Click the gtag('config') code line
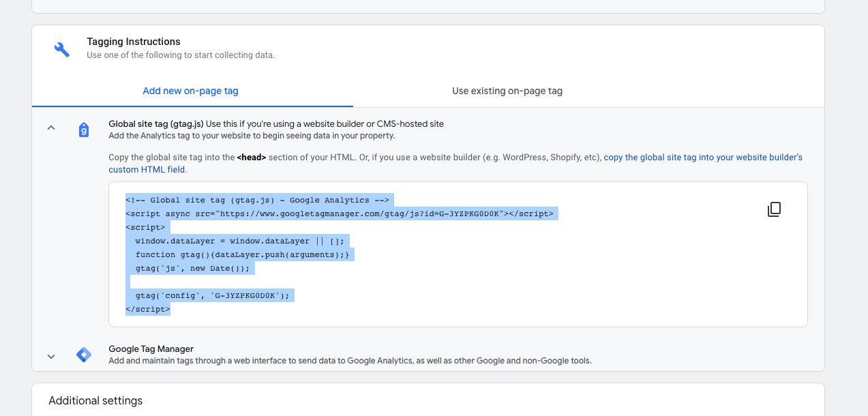This screenshot has height=416, width=868. click(x=213, y=295)
